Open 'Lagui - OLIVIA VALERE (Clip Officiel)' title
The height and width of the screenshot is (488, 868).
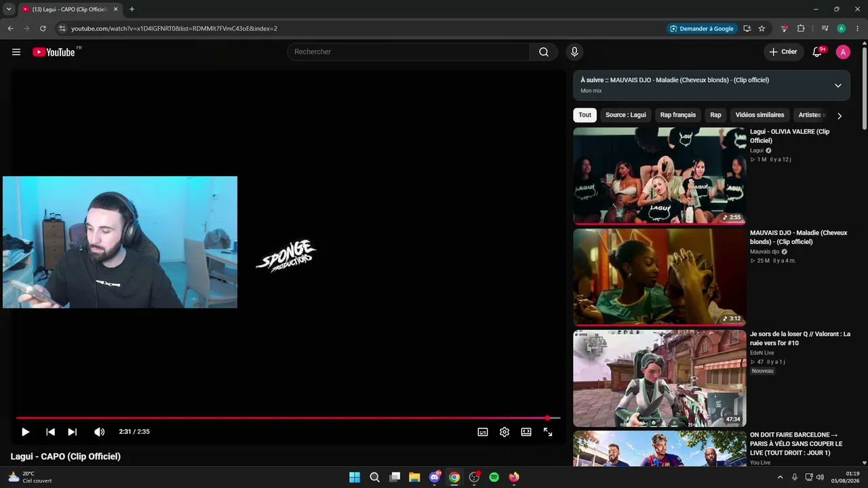[x=789, y=136]
